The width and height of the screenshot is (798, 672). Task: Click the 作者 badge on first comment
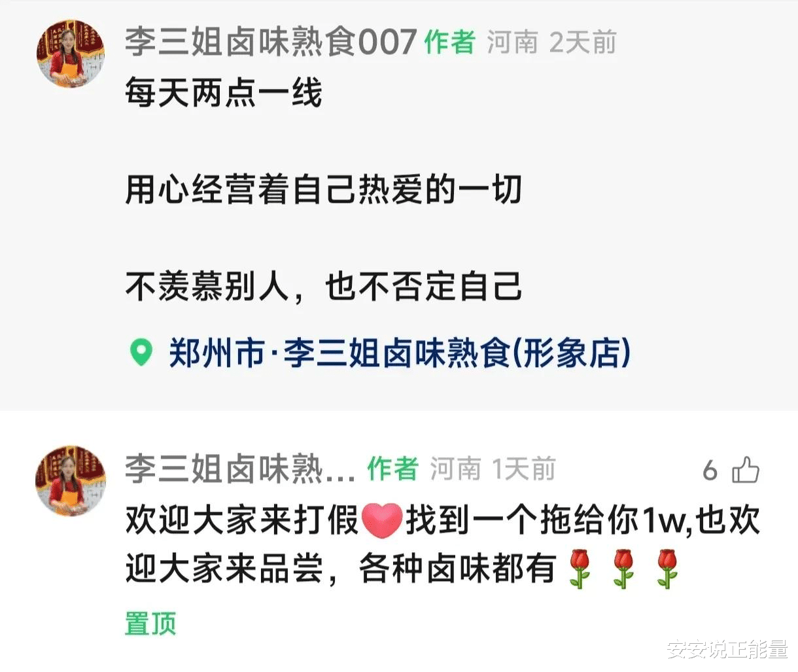tap(450, 43)
